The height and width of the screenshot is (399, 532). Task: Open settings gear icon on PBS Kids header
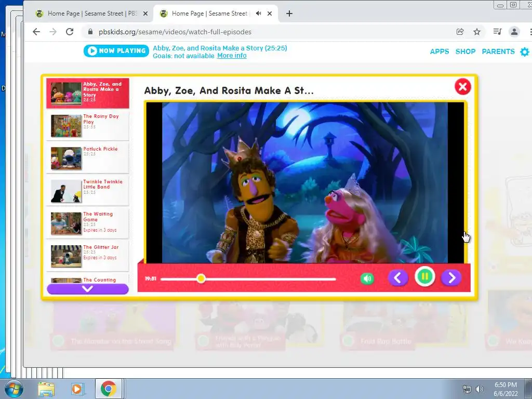click(525, 52)
